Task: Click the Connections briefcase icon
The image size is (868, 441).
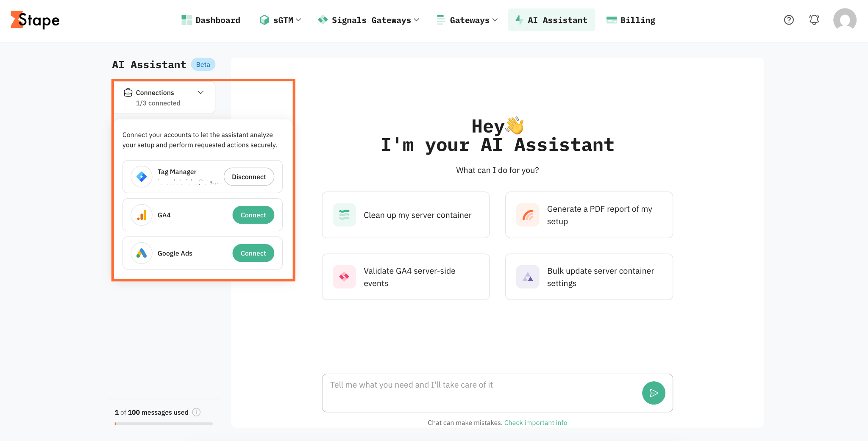Action: click(x=128, y=92)
